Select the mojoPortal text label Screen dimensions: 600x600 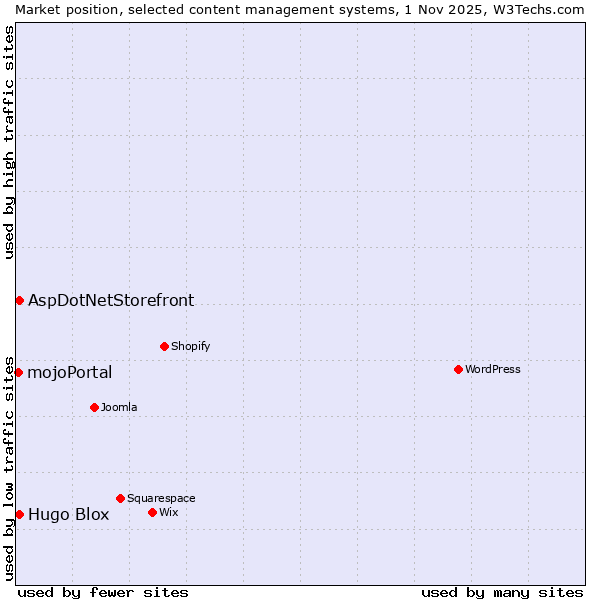point(70,373)
